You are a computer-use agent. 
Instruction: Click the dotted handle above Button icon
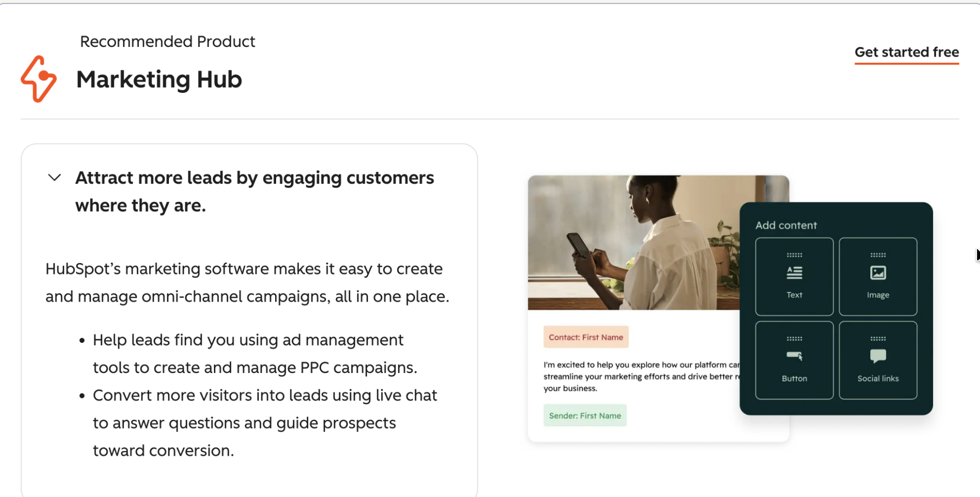[x=794, y=339]
